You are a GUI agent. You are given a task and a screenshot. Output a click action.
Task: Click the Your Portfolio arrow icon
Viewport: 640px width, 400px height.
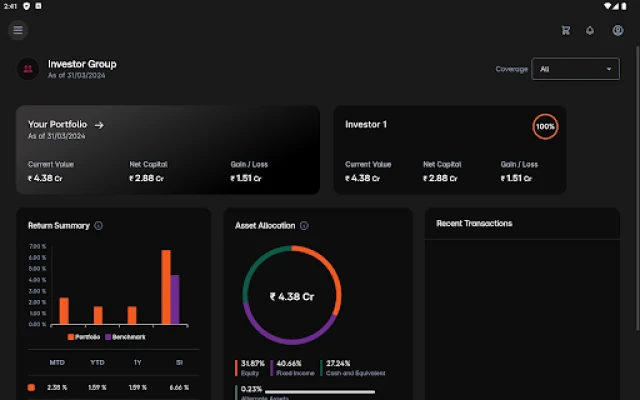99,125
